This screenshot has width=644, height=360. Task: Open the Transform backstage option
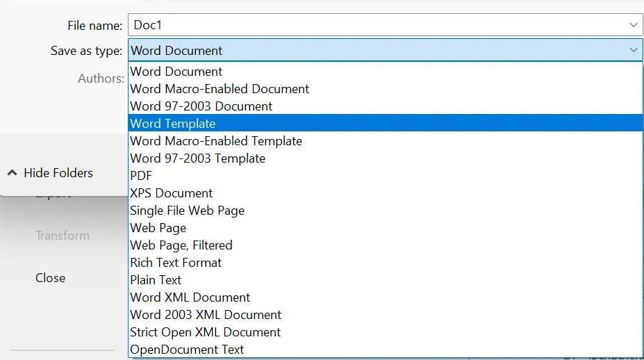pos(63,236)
